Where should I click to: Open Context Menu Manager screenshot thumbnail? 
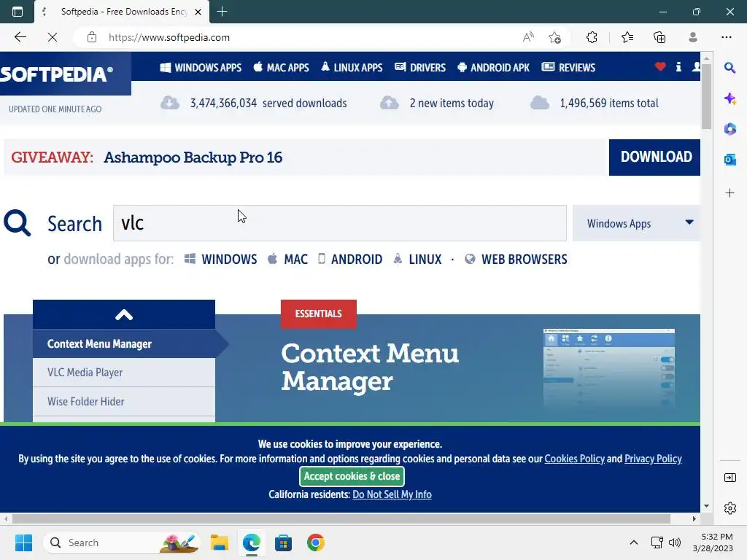[x=609, y=367]
